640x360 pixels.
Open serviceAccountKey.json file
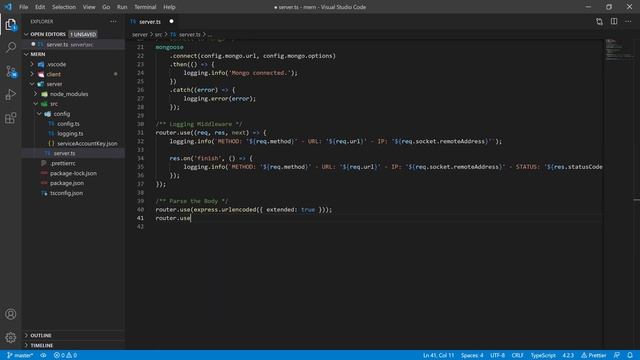[x=87, y=144]
